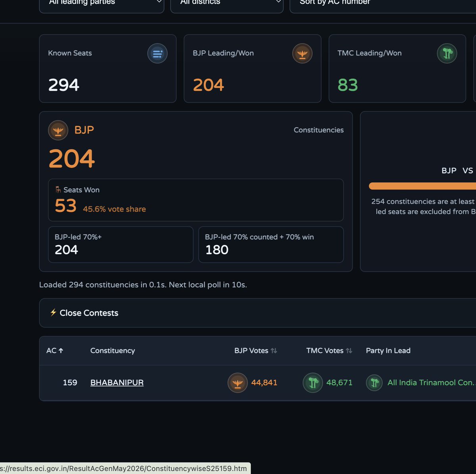Click the BJP Leading/Won count 204
476x474 pixels.
tap(209, 85)
